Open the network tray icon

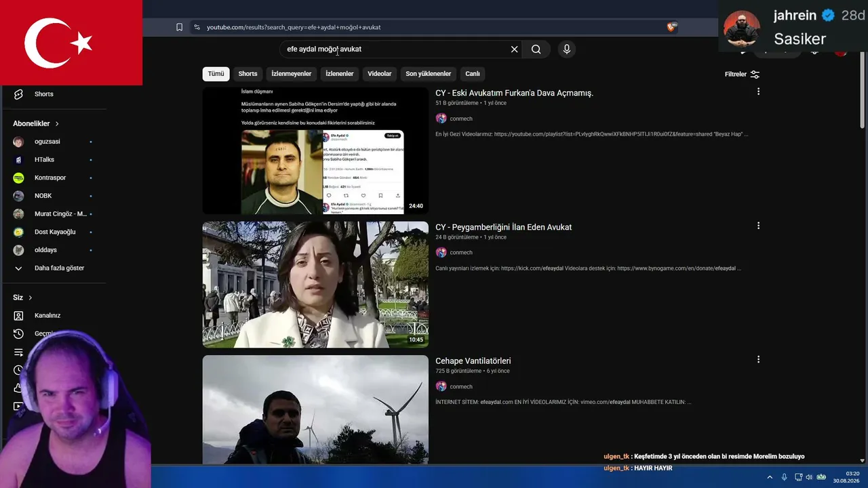click(x=799, y=477)
